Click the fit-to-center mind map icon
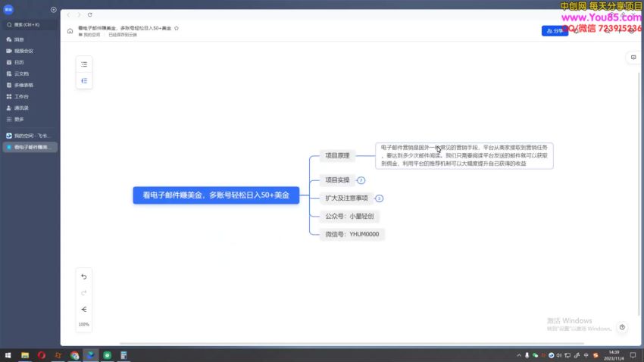644x362 pixels. point(84,310)
